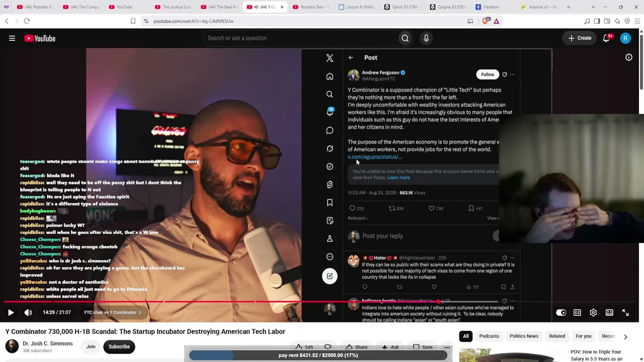The height and width of the screenshot is (362, 644).
Task: Turn on closed captions
Action: [x=577, y=313]
